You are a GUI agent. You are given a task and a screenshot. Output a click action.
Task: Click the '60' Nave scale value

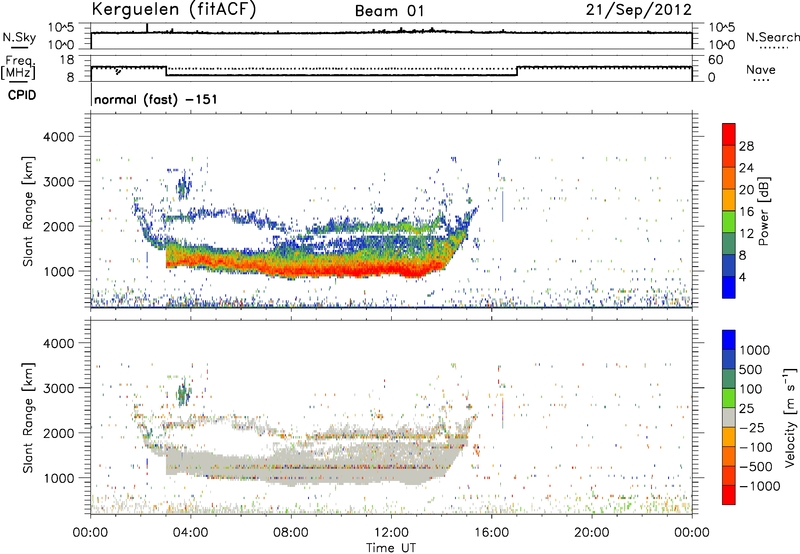715,60
